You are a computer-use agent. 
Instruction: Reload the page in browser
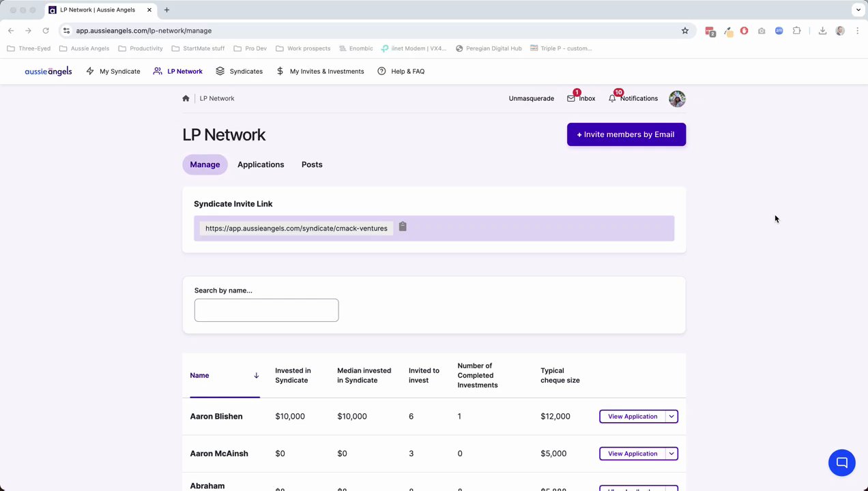tap(46, 31)
